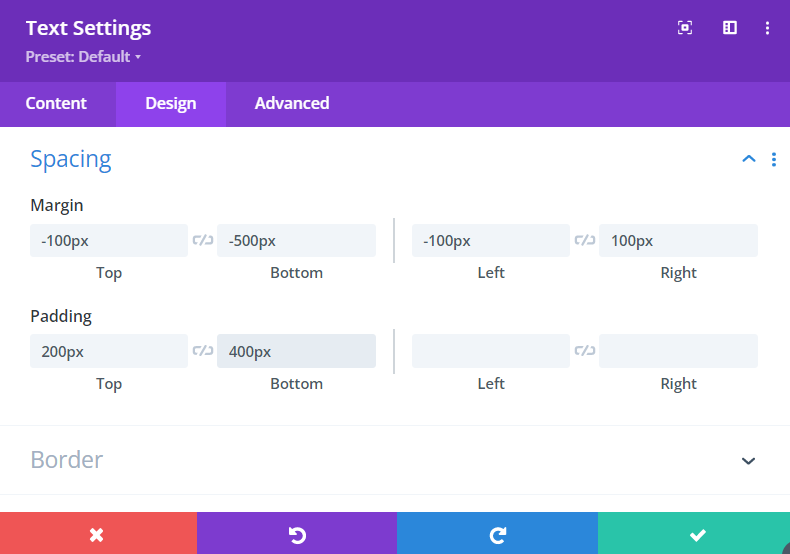The image size is (790, 554).
Task: Discard changes with red X button
Action: [x=98, y=533]
